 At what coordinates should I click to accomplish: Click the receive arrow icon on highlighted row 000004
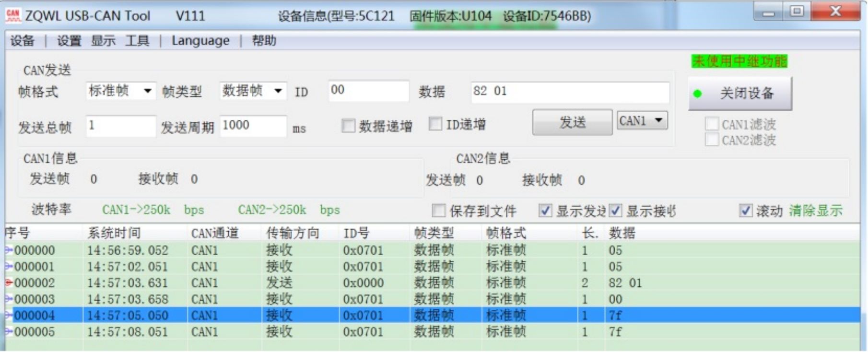[9, 315]
